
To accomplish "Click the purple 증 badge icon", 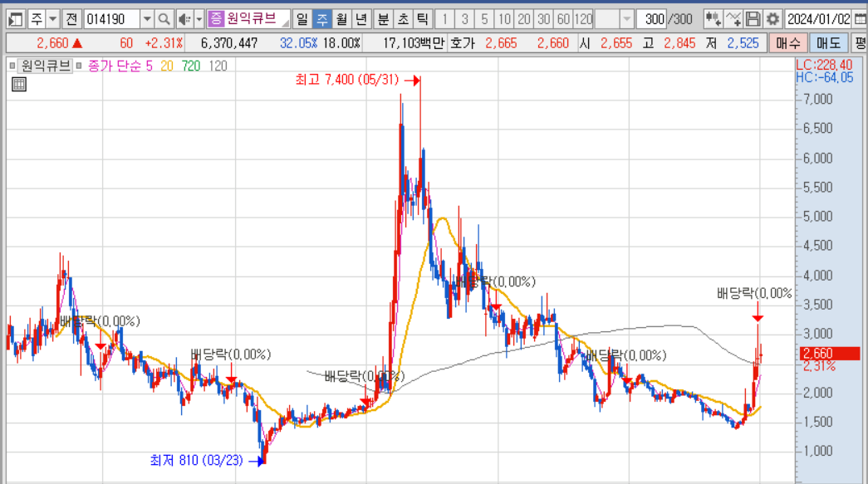I will (215, 19).
